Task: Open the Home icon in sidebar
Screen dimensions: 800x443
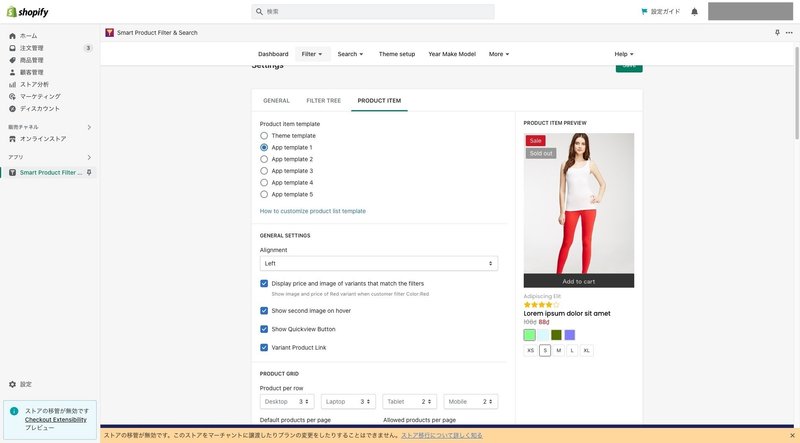Action: click(13, 36)
